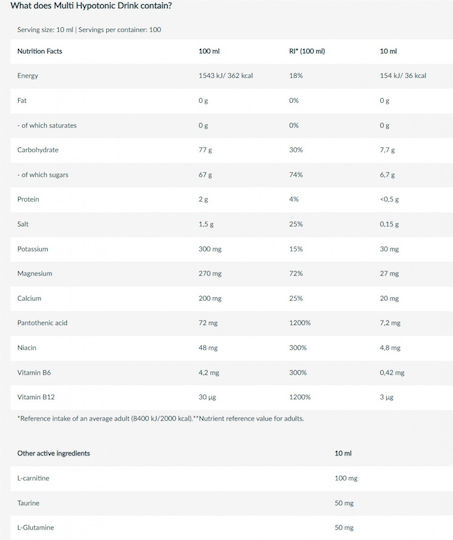Screen dimensions: 453x540
Task: Select the Protein row label
Action: pos(28,199)
